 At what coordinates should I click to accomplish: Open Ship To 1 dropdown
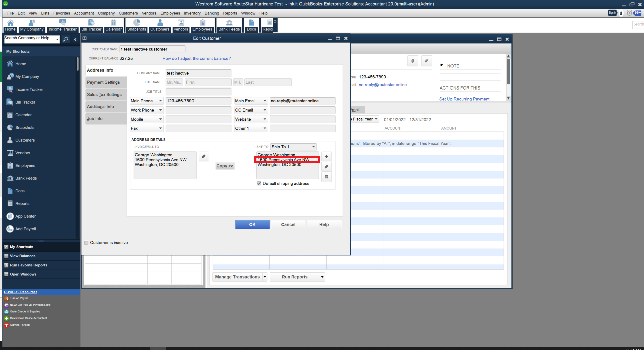tap(313, 147)
